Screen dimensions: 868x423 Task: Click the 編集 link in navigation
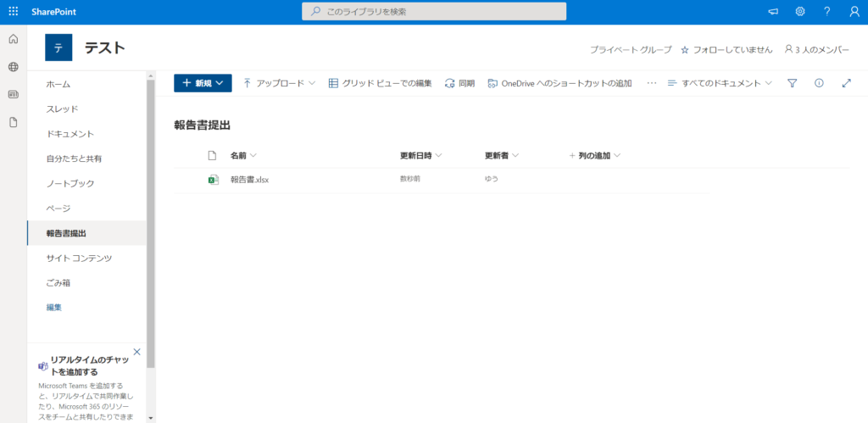(x=54, y=307)
